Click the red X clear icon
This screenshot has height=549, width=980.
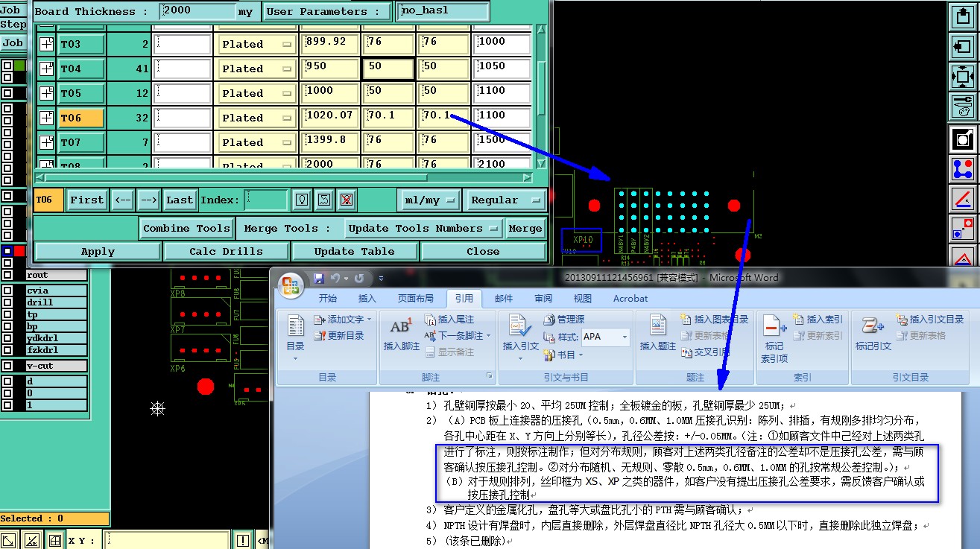coord(345,200)
